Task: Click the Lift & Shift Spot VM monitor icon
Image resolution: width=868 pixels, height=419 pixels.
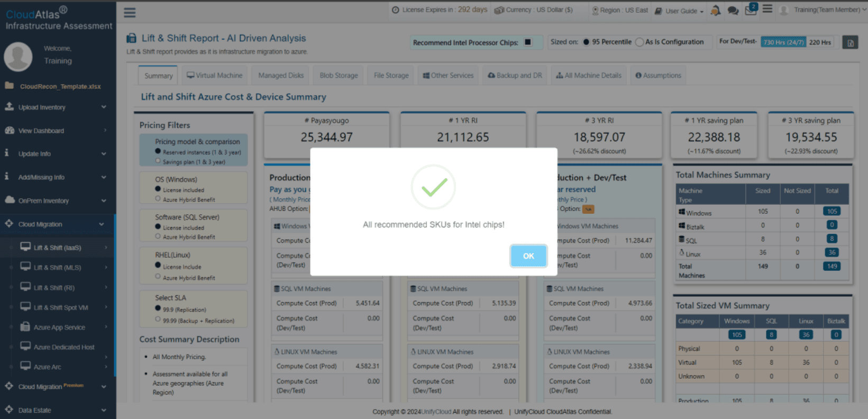Action: click(x=25, y=306)
